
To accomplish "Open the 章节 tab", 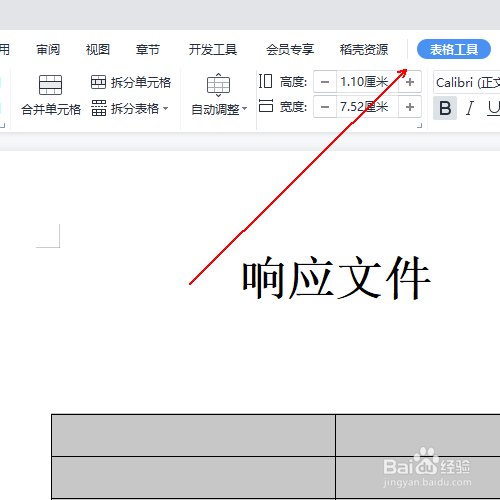I will point(147,50).
